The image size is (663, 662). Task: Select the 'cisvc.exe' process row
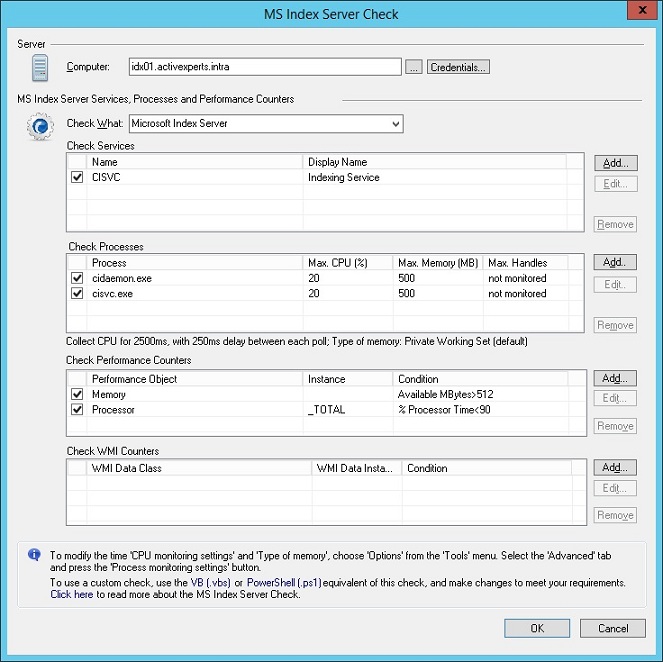tap(326, 293)
